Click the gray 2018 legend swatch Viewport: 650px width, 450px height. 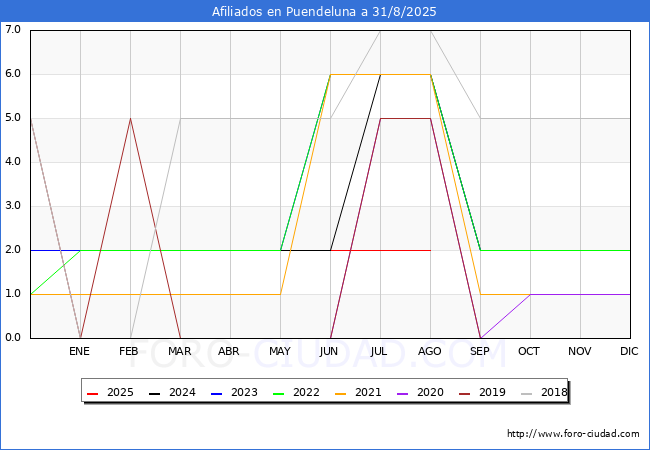coord(526,393)
